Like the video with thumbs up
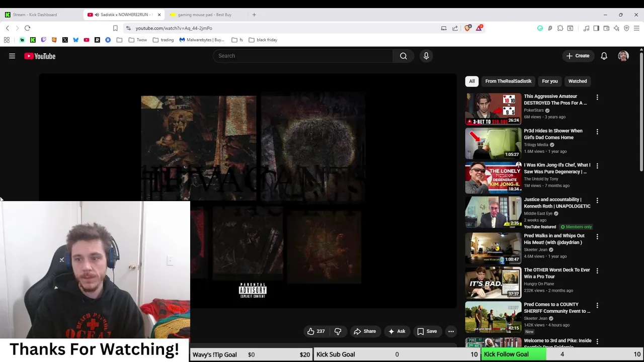 coord(316,331)
